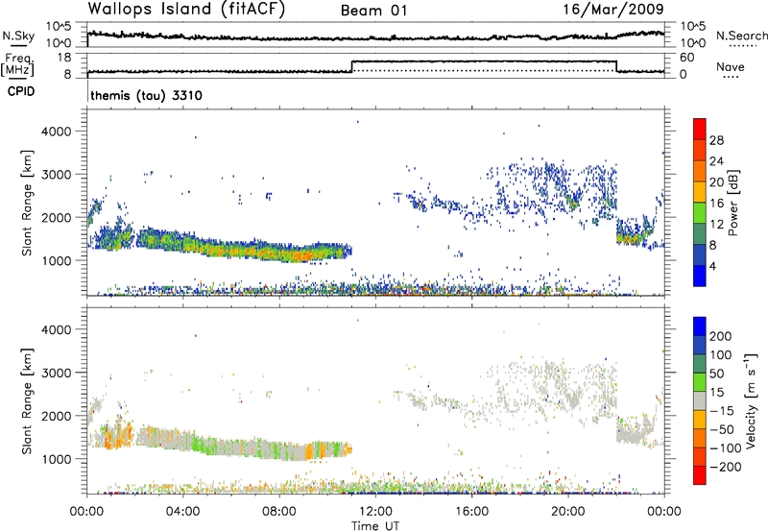Click the 20:00 time tick label

click(x=568, y=512)
